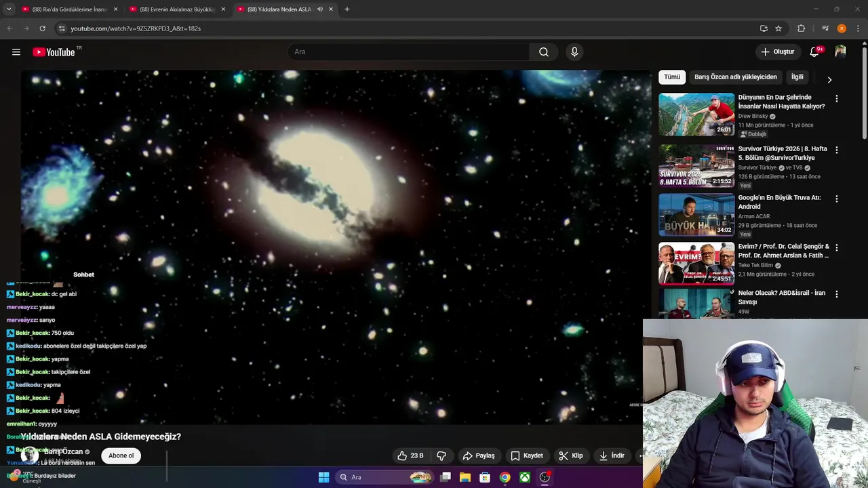Click the YouTube URL address bar

pyautogui.click(x=407, y=28)
